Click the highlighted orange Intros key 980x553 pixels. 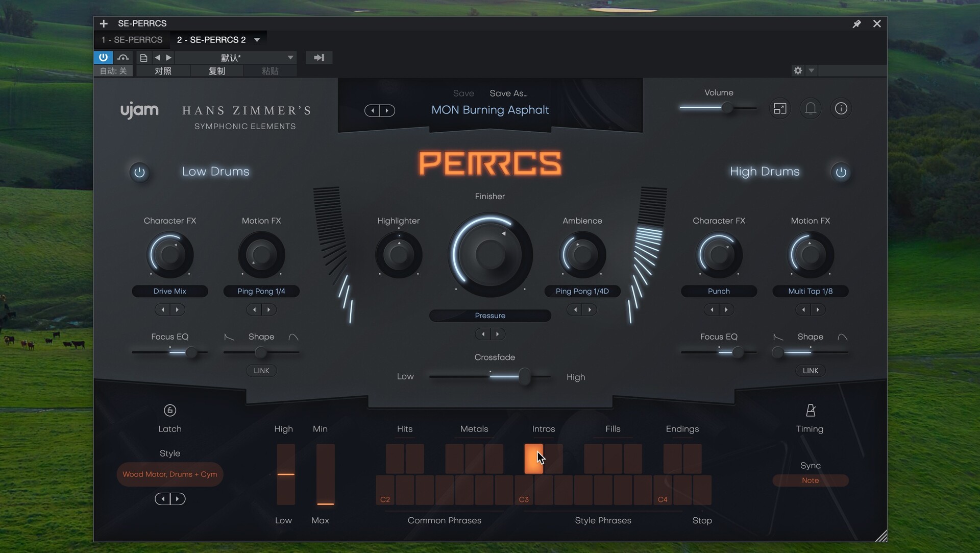coord(533,459)
